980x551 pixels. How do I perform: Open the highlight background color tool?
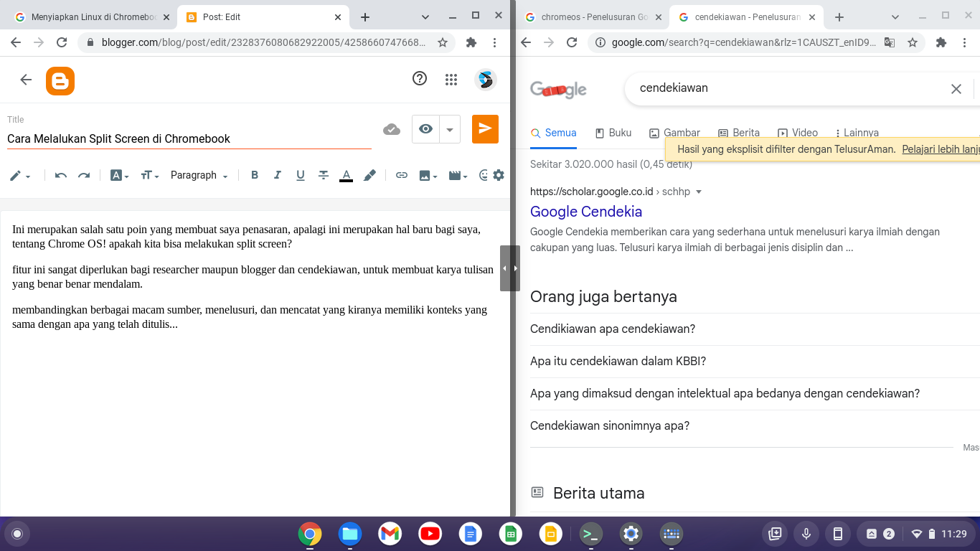pyautogui.click(x=369, y=175)
